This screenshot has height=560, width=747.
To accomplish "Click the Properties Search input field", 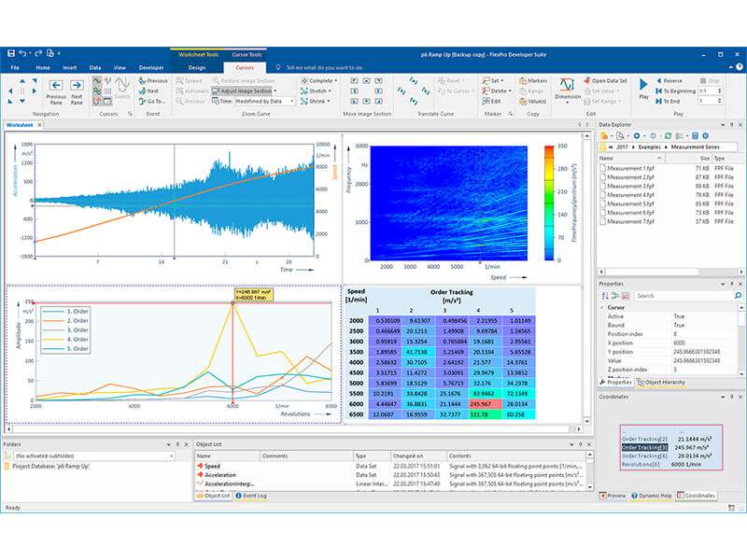I will 688,296.
